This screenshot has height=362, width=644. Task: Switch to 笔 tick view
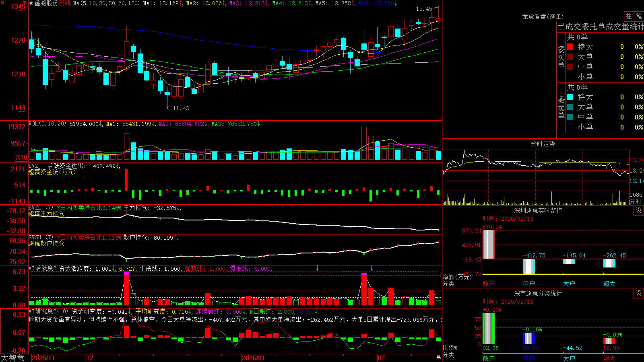pyautogui.click(x=639, y=16)
